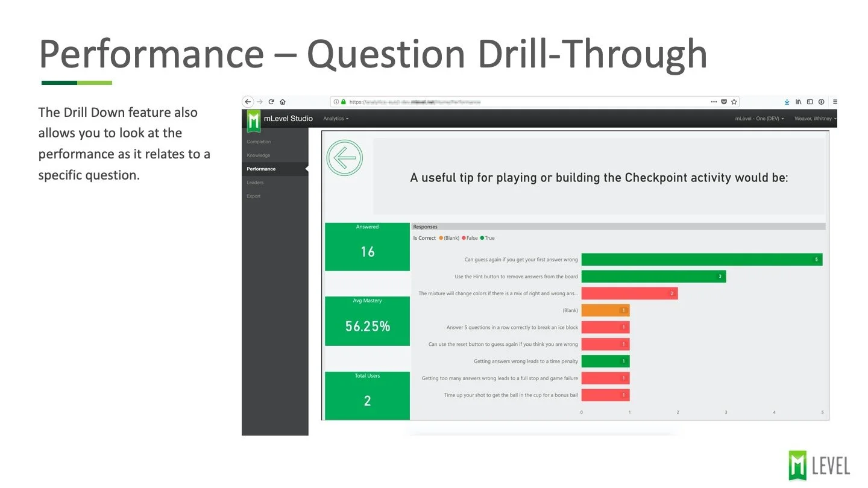Click label 'The mixture will change colors'

(x=498, y=293)
